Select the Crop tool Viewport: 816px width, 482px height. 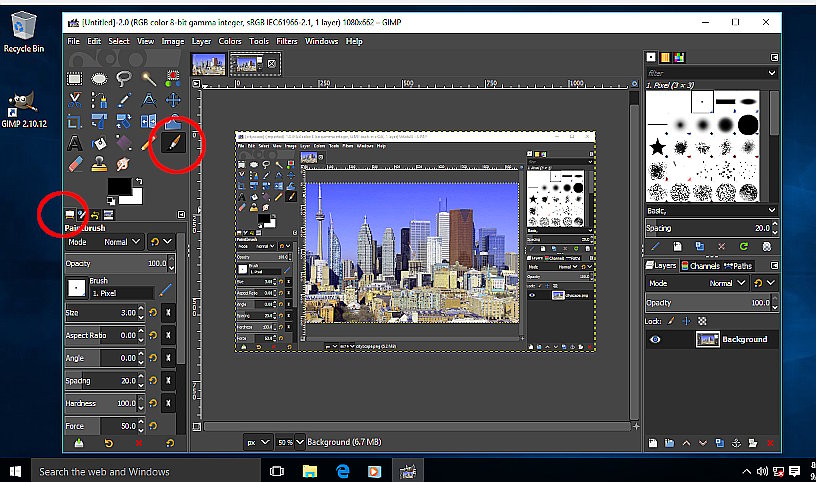tap(75, 122)
